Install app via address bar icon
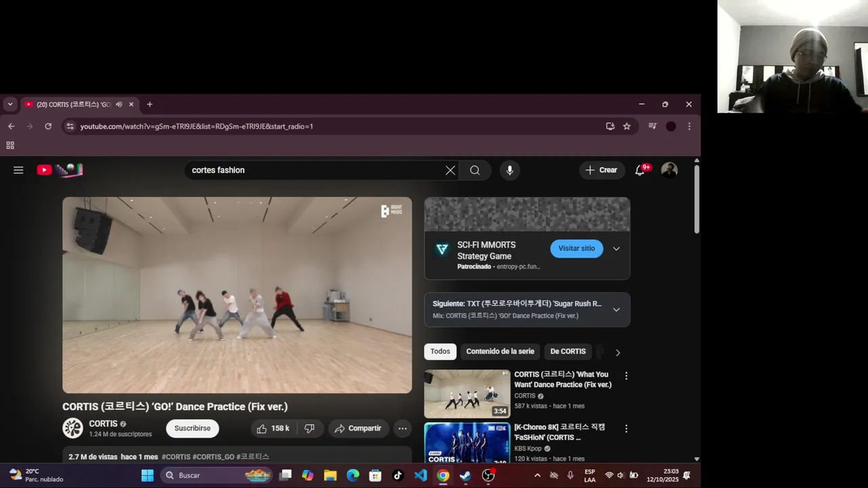This screenshot has height=488, width=868. point(610,126)
